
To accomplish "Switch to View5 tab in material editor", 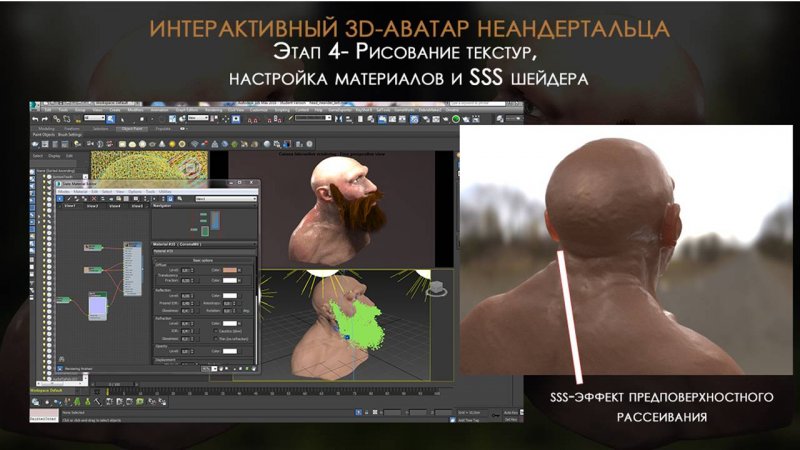I will point(137,206).
